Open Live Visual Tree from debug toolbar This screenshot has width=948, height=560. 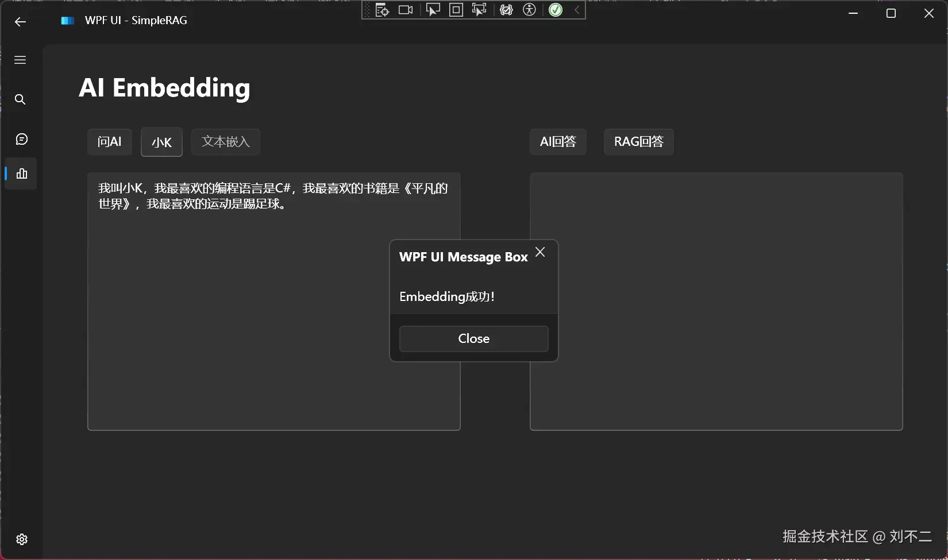(x=382, y=10)
